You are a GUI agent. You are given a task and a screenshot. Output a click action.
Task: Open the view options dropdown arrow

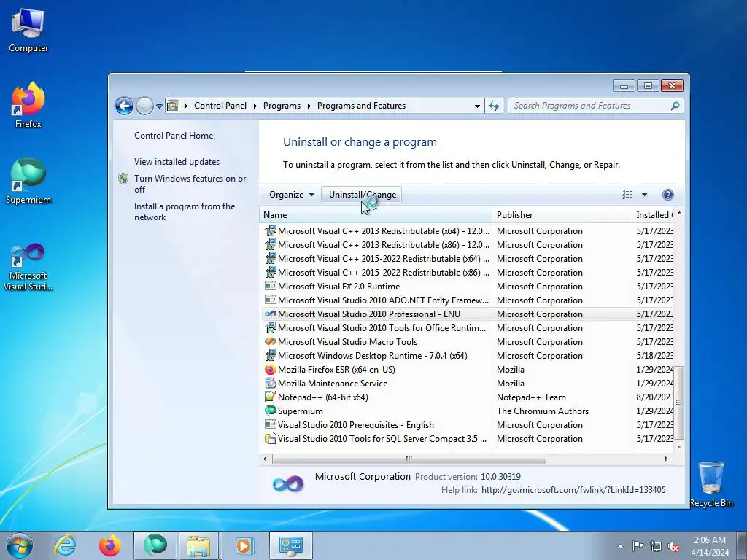644,194
